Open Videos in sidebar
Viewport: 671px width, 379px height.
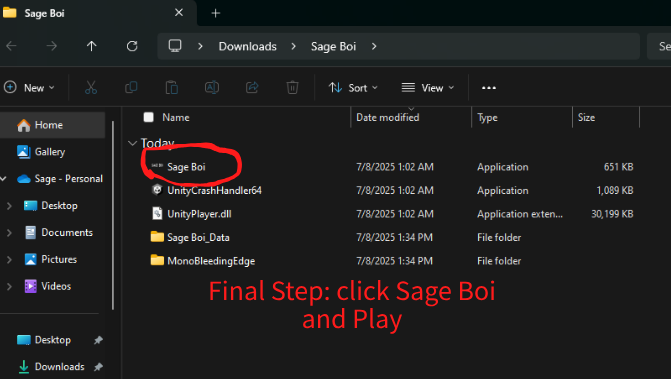click(56, 287)
